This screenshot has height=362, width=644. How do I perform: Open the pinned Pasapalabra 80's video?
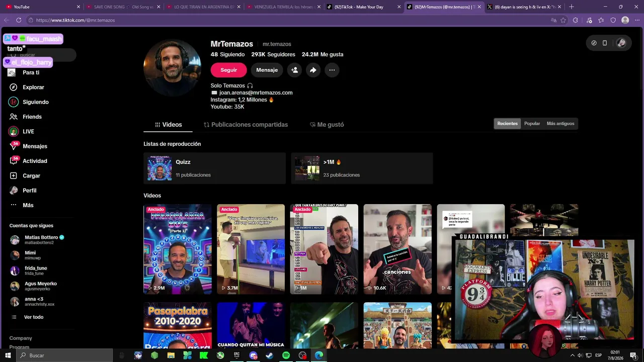178,249
